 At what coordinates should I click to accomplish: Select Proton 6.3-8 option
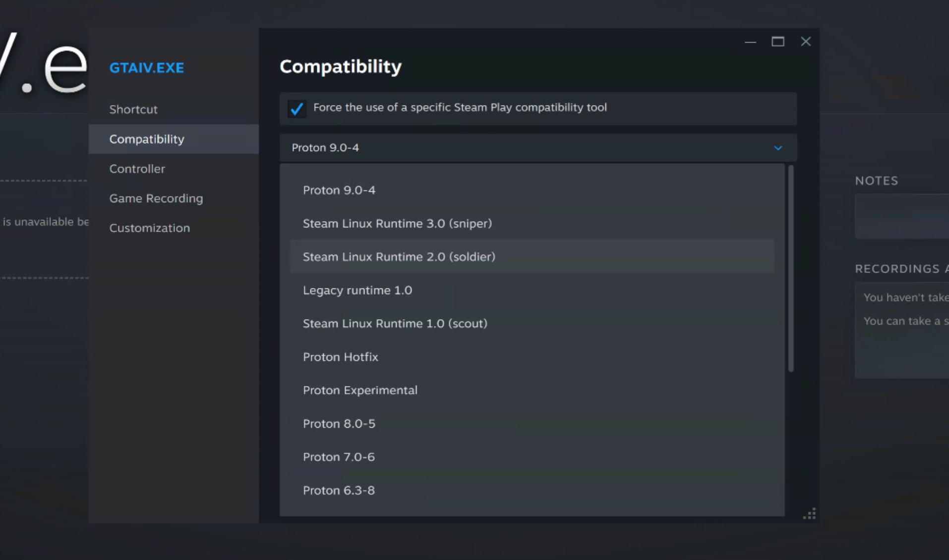point(339,490)
